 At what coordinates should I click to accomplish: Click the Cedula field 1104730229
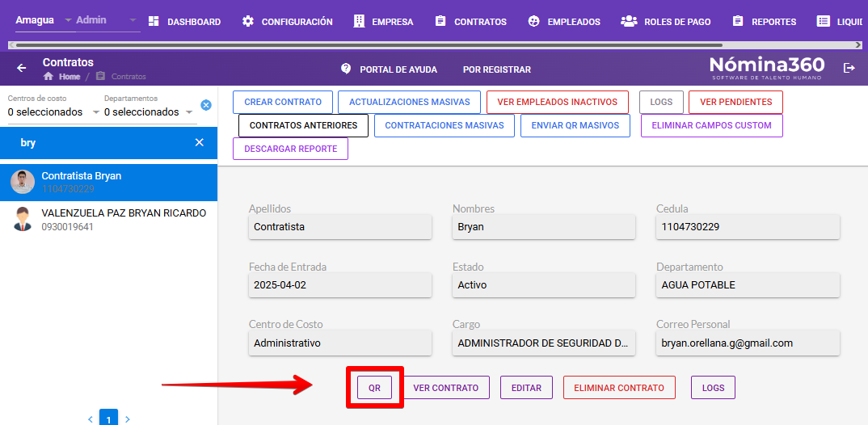click(748, 227)
